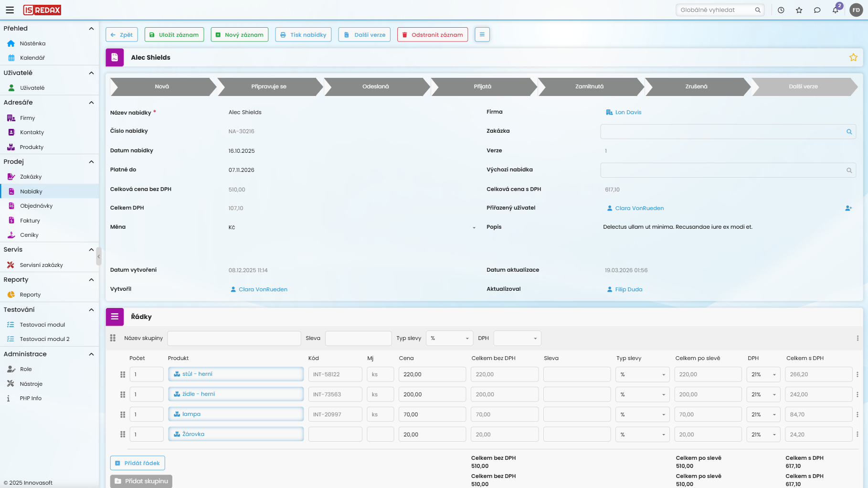
Task: Click search icon in Zakázka field
Action: click(849, 132)
